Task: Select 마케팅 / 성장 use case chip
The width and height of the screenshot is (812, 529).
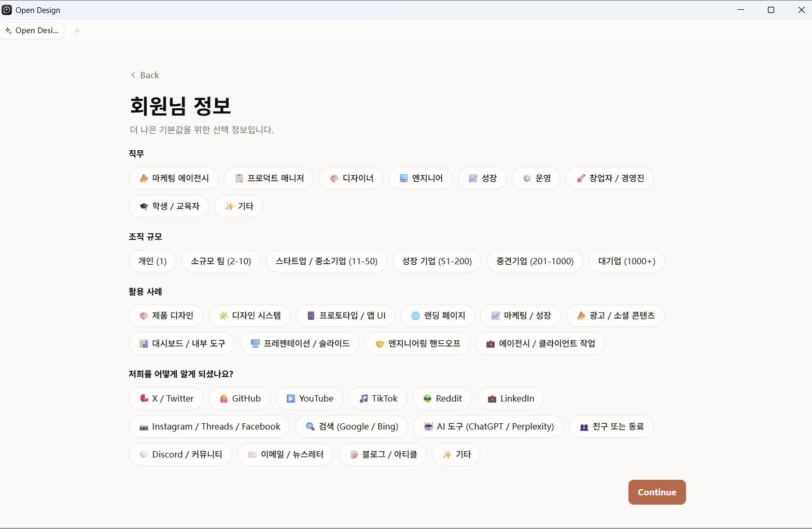Action: pyautogui.click(x=521, y=316)
